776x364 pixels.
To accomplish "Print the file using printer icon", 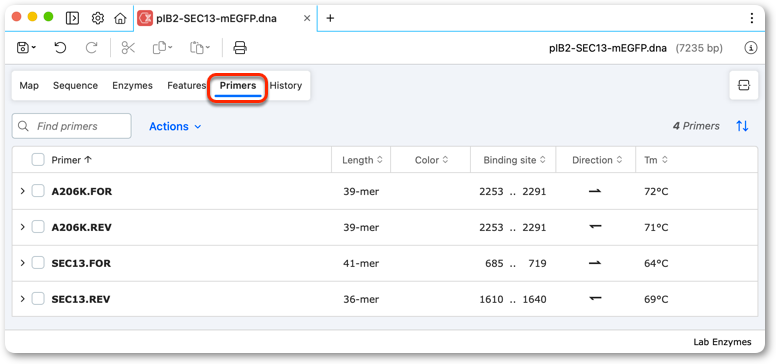I will point(240,48).
